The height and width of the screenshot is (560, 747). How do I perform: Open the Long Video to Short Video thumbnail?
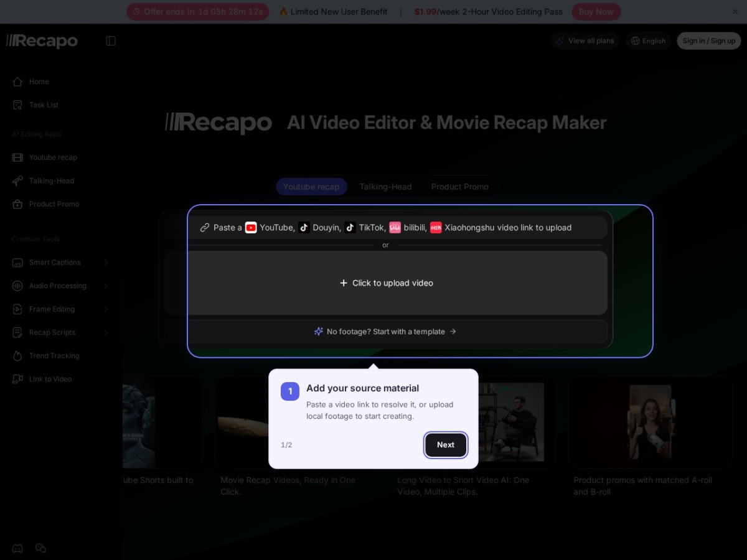click(x=517, y=422)
